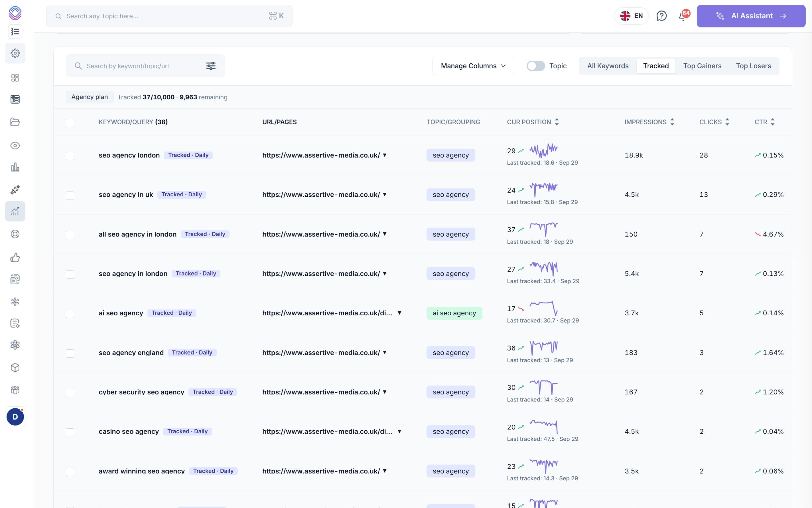This screenshot has height=508, width=812.
Task: Switch to Top Gainers tab
Action: 702,66
